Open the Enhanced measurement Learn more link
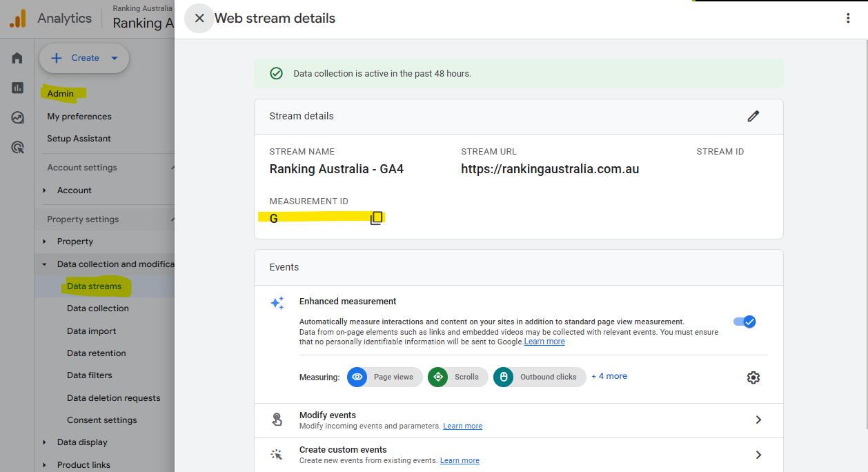This screenshot has height=472, width=868. tap(544, 341)
